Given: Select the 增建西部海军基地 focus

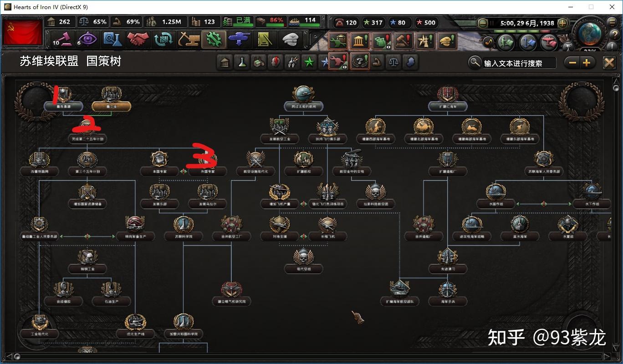Looking at the screenshot, I should pyautogui.click(x=375, y=131).
